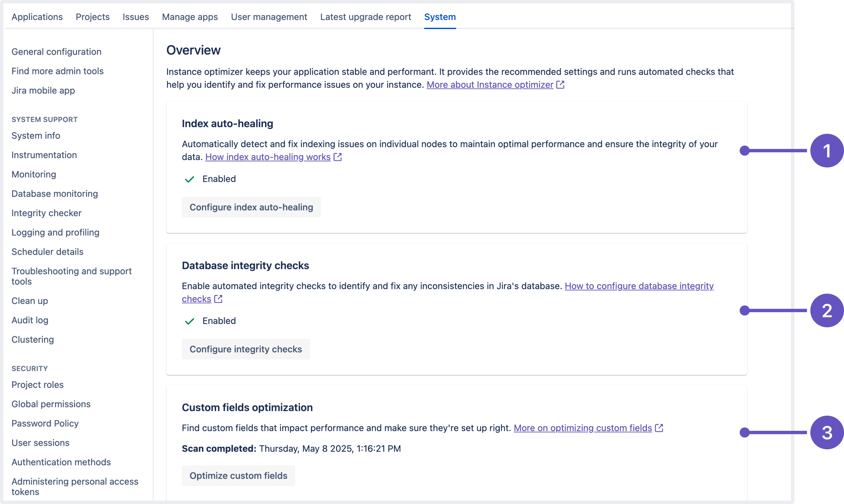Click the Custom fields optimization heading
The image size is (844, 504).
[247, 407]
